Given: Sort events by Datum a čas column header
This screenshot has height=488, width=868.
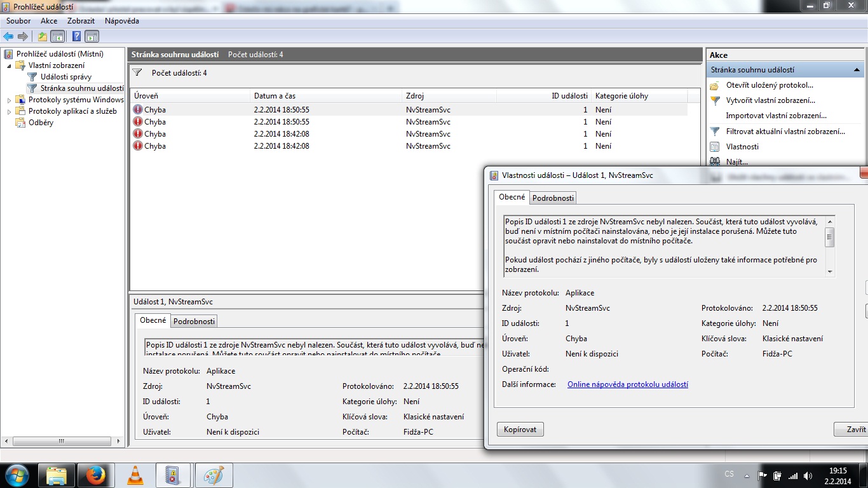Looking at the screenshot, I should click(327, 96).
